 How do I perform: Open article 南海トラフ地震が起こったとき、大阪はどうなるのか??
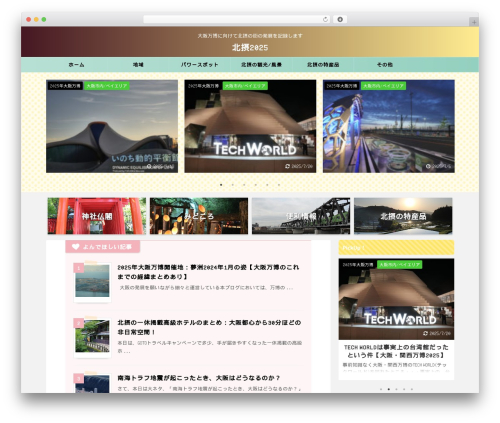click(x=199, y=378)
